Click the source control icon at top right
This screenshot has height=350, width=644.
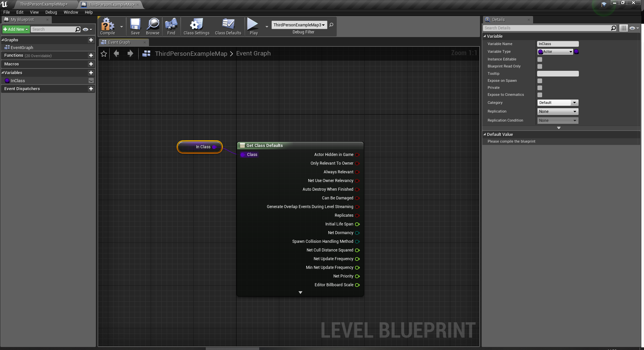pos(604,4)
